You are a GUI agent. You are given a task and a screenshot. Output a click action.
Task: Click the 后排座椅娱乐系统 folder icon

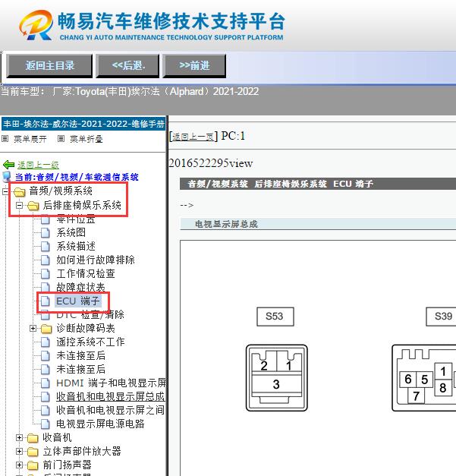tap(33, 206)
